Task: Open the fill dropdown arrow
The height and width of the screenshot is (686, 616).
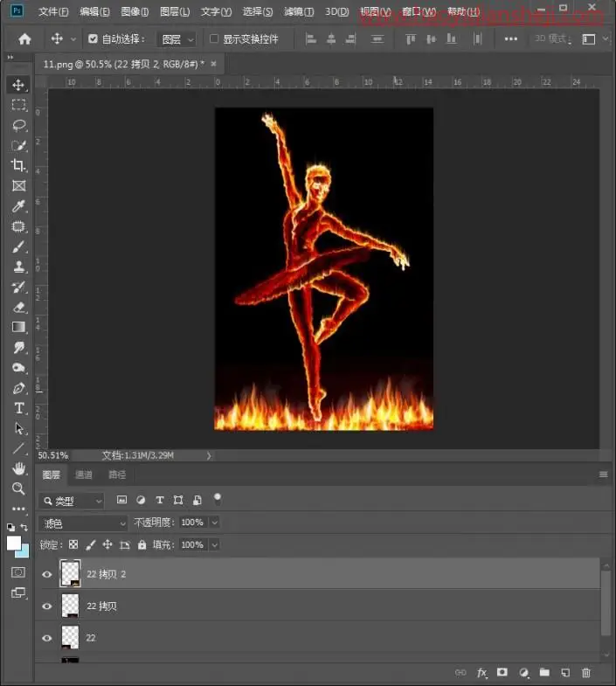Action: point(214,544)
